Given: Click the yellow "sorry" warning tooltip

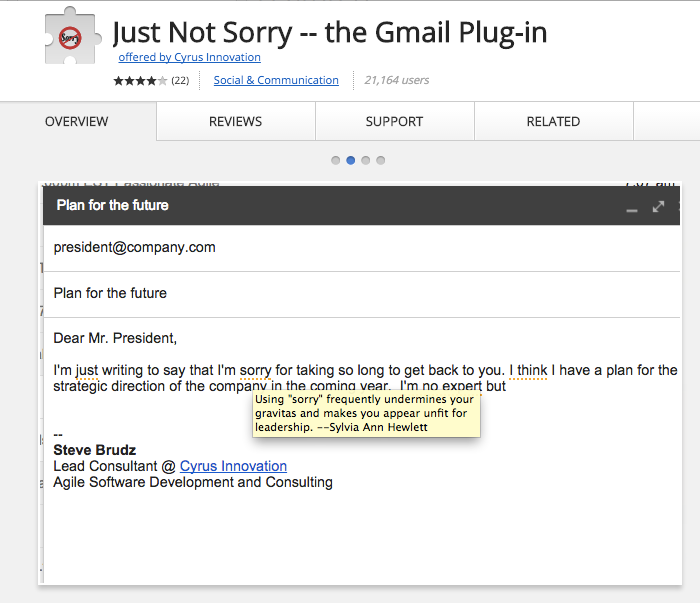Looking at the screenshot, I should coord(366,413).
